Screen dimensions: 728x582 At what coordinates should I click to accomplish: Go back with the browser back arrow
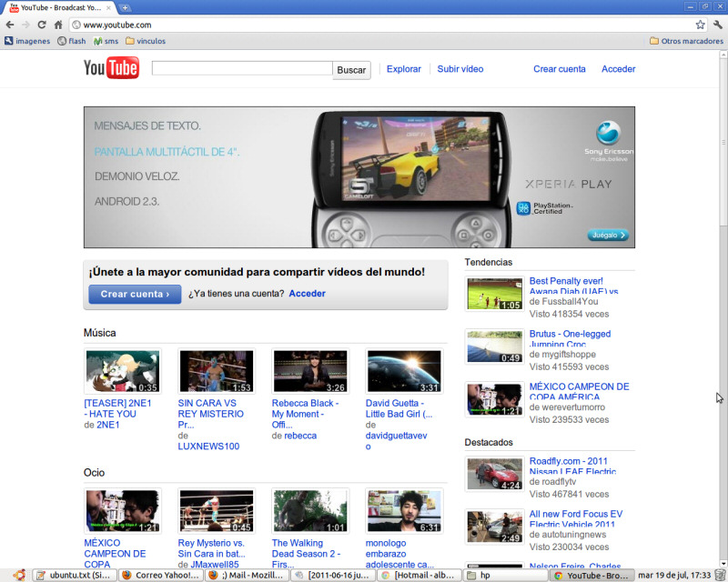(10, 25)
